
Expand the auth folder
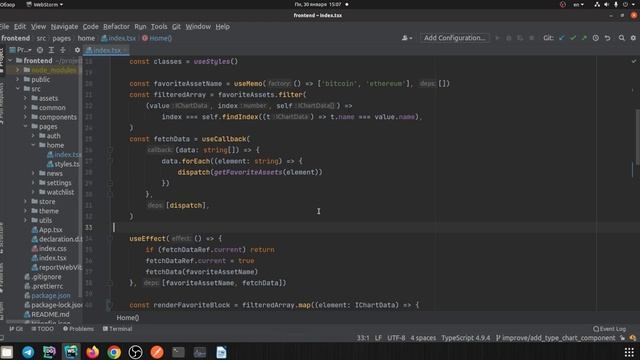33,136
